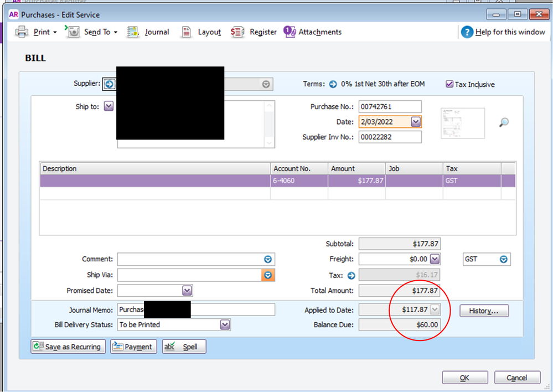Click the Tax blue arrow icon
The width and height of the screenshot is (553, 392).
pos(351,275)
